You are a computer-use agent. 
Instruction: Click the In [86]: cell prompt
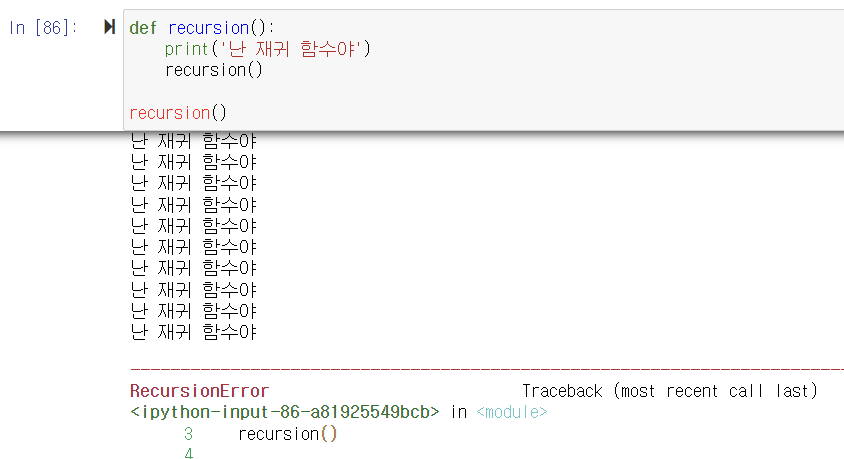coord(43,27)
